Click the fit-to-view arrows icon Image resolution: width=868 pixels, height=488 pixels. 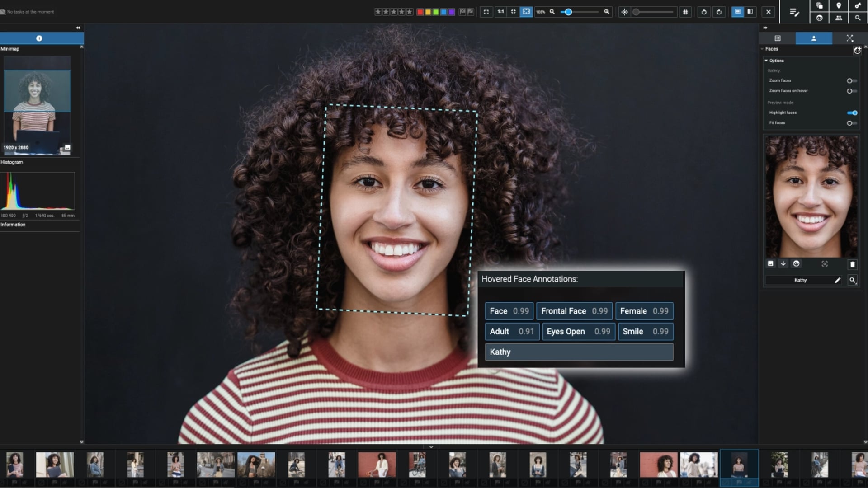pos(513,12)
